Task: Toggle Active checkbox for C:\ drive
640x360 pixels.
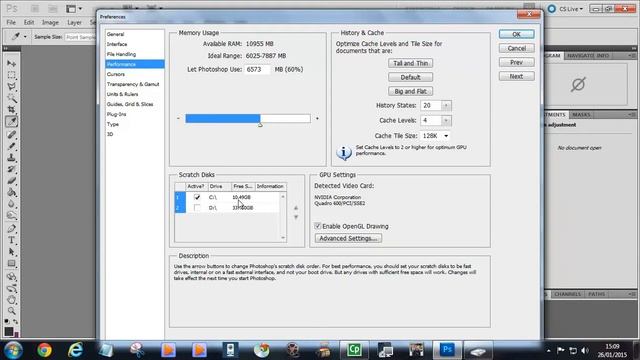Action: (x=197, y=197)
